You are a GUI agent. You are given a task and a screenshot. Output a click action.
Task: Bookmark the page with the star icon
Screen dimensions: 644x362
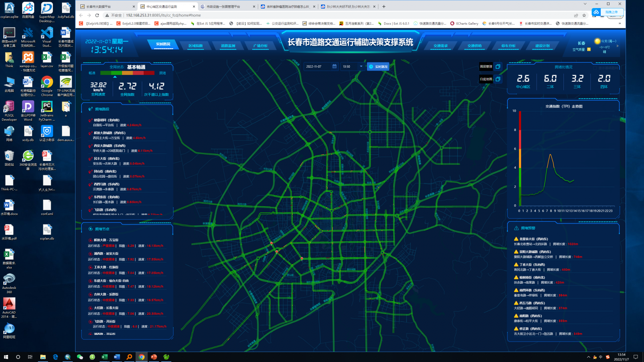(584, 15)
